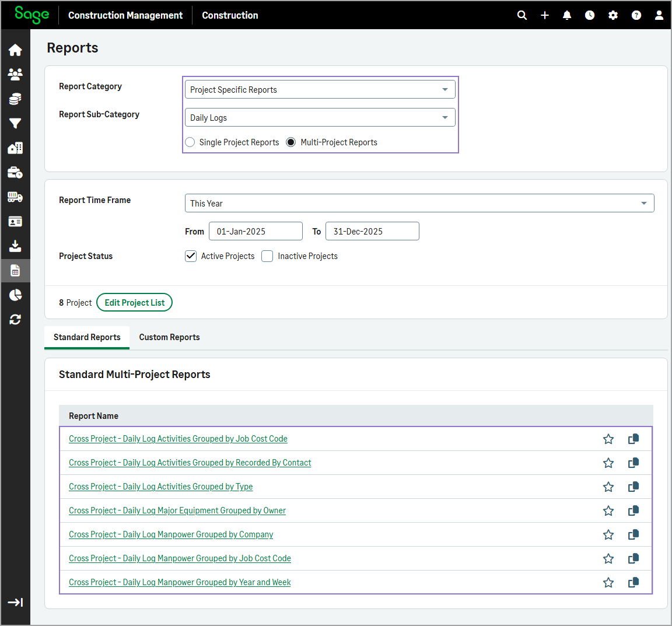Open Daily Log Major Equipment Grouped by Owner report

177,510
